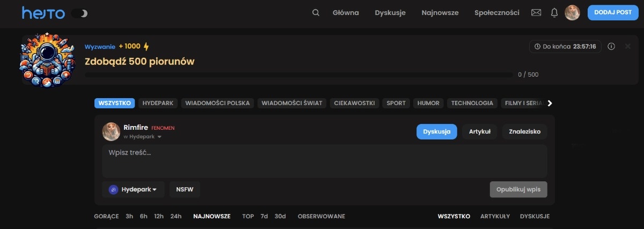Open Hydepark community dropdown button
The image size is (644, 229).
click(133, 189)
